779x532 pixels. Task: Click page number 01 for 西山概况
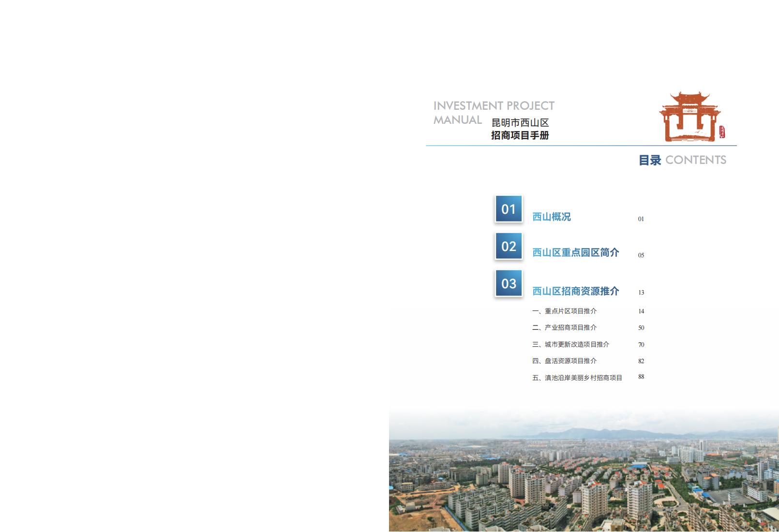point(641,219)
